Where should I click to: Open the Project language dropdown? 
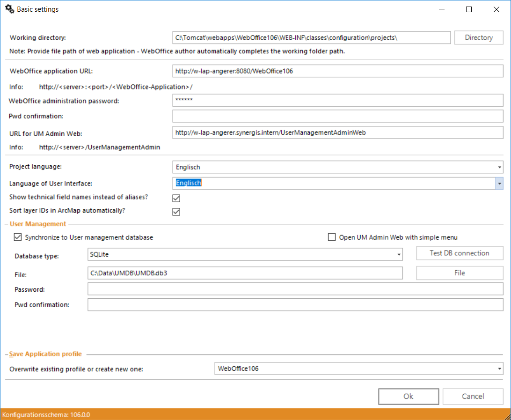[x=498, y=167]
